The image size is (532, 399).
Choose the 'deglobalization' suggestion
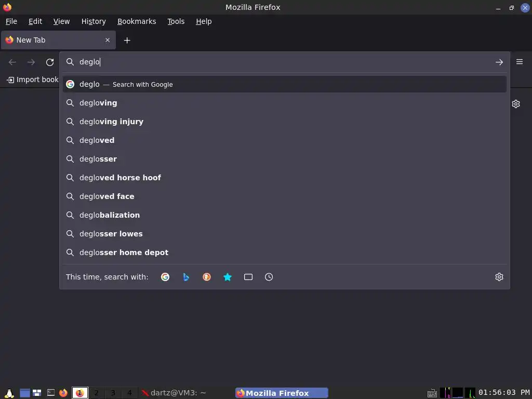point(285,215)
